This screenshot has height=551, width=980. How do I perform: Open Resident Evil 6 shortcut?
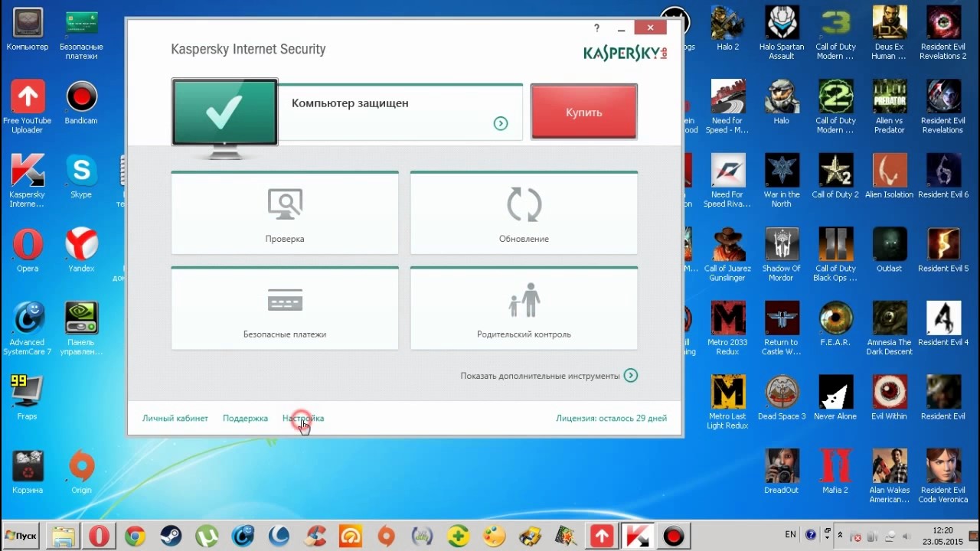click(x=943, y=177)
